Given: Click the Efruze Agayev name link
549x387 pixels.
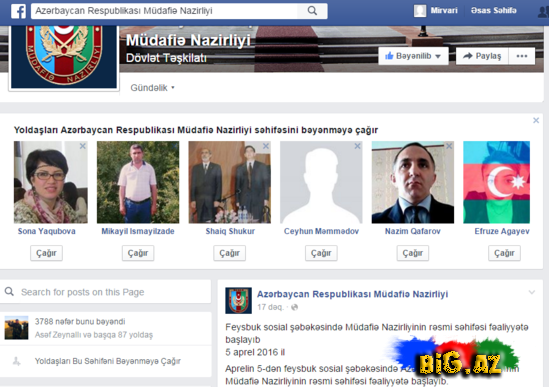Looking at the screenshot, I should (502, 231).
